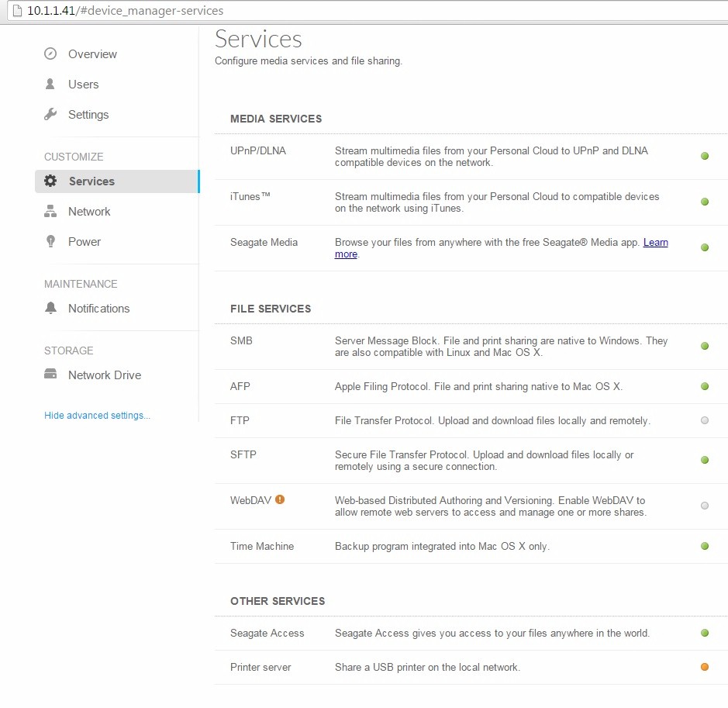Screen dimensions: 728x708
Task: Click the Network Drive disk icon
Action: click(50, 374)
